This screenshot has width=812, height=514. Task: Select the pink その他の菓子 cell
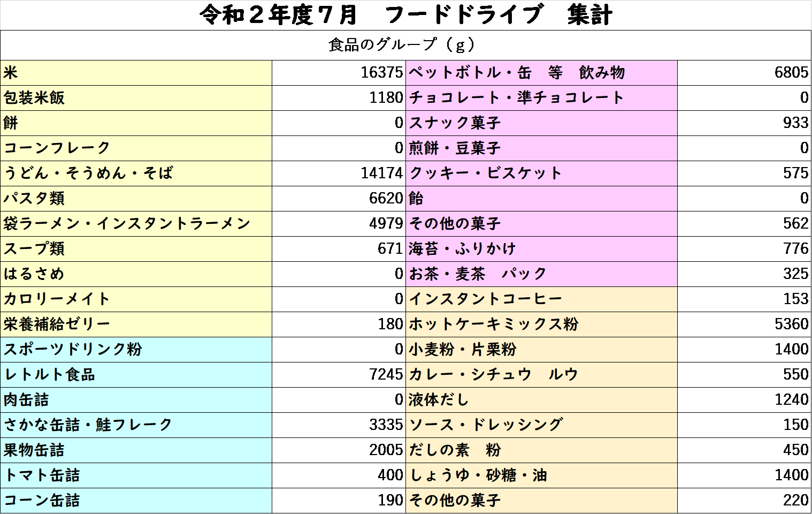pyautogui.click(x=541, y=224)
